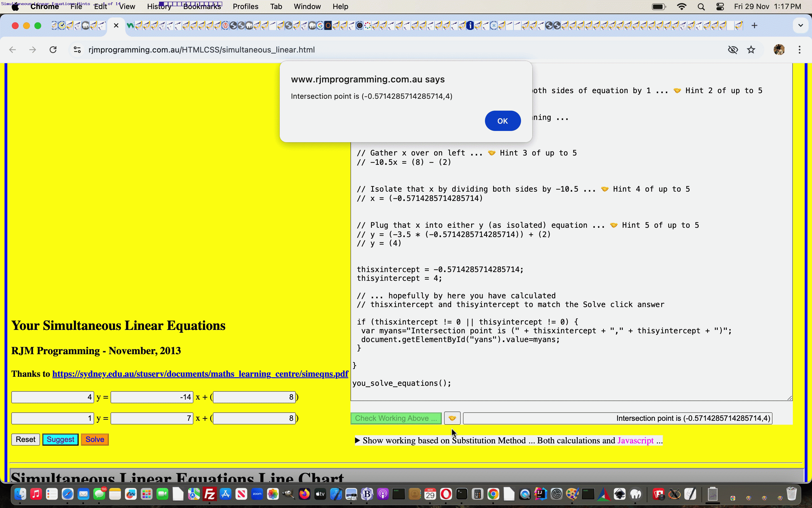
Task: Click second equation y coefficient field containing 1
Action: (x=53, y=418)
